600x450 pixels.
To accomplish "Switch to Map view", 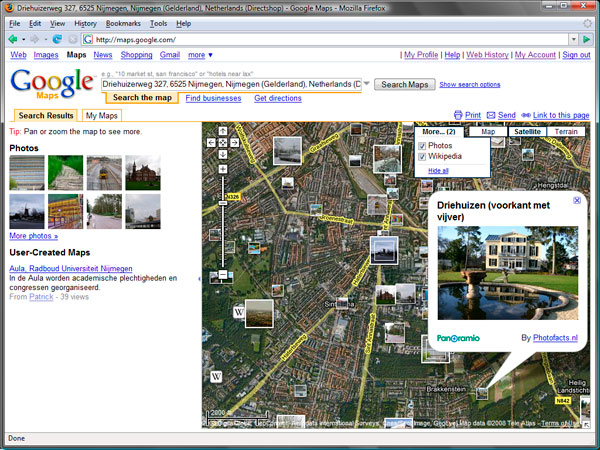I will (x=488, y=132).
